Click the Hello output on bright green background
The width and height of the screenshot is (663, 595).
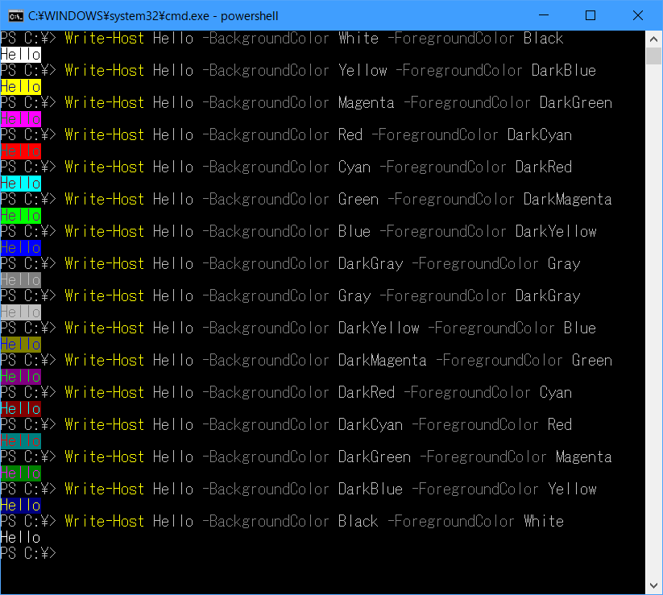tap(21, 215)
